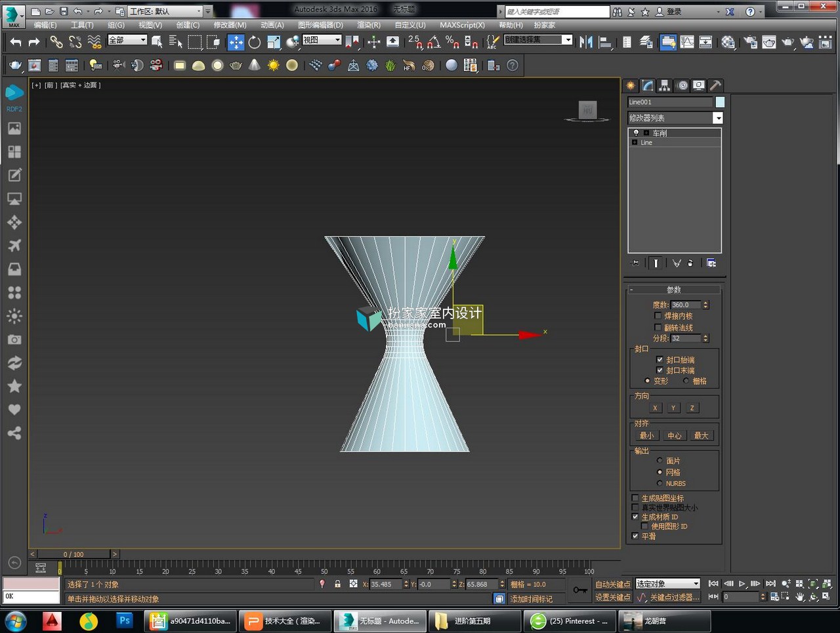Uncheck the 封口末端 checkbox

(660, 370)
